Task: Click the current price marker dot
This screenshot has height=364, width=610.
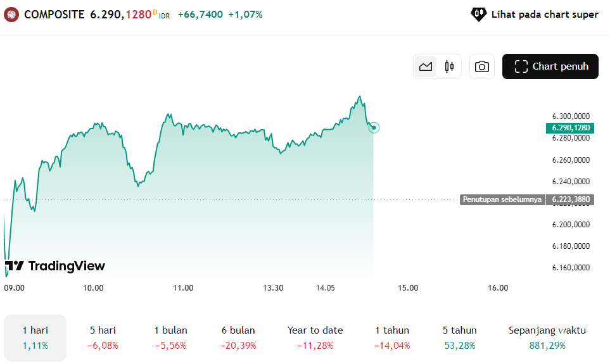Action: [x=374, y=128]
